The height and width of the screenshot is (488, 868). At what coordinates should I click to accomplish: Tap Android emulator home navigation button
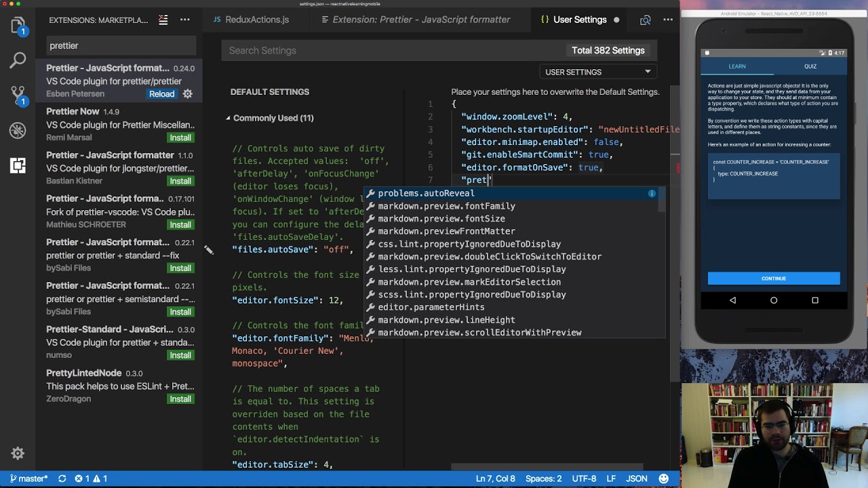pos(774,300)
